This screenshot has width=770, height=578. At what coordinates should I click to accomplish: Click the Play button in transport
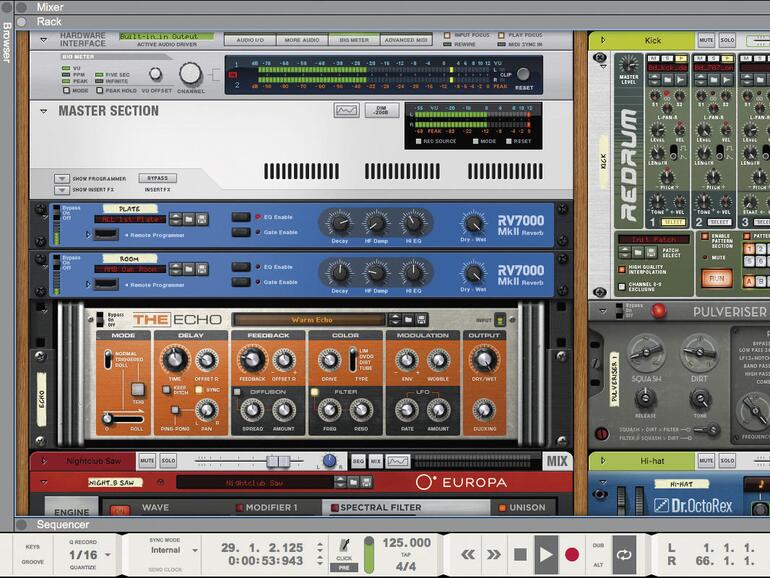[x=546, y=555]
